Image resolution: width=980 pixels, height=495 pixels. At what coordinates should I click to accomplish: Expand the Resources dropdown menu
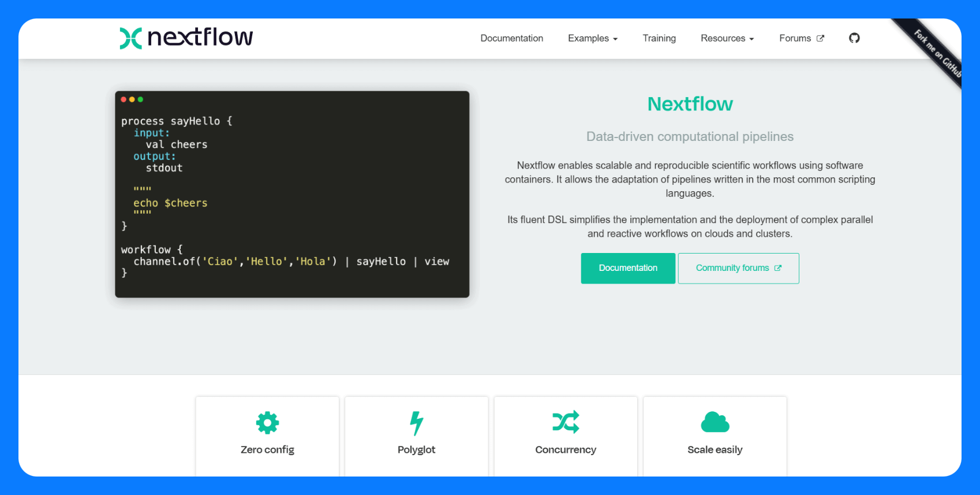pyautogui.click(x=727, y=38)
